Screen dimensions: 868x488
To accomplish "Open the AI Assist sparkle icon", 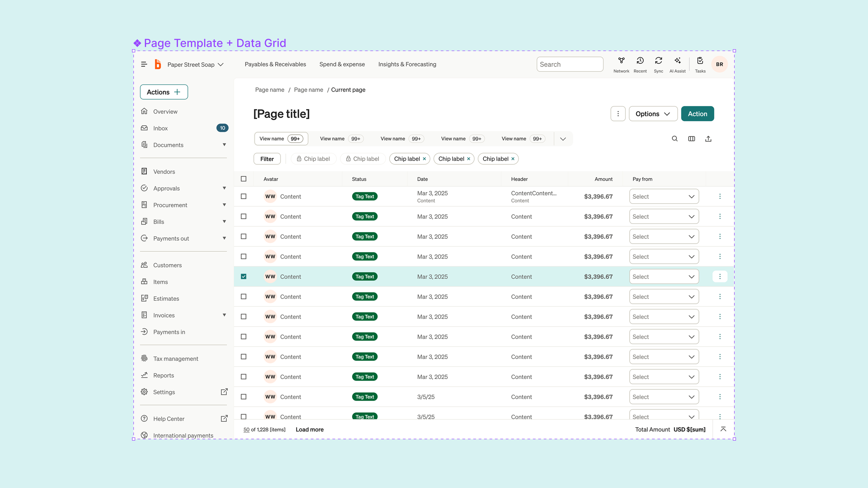I will pyautogui.click(x=677, y=61).
